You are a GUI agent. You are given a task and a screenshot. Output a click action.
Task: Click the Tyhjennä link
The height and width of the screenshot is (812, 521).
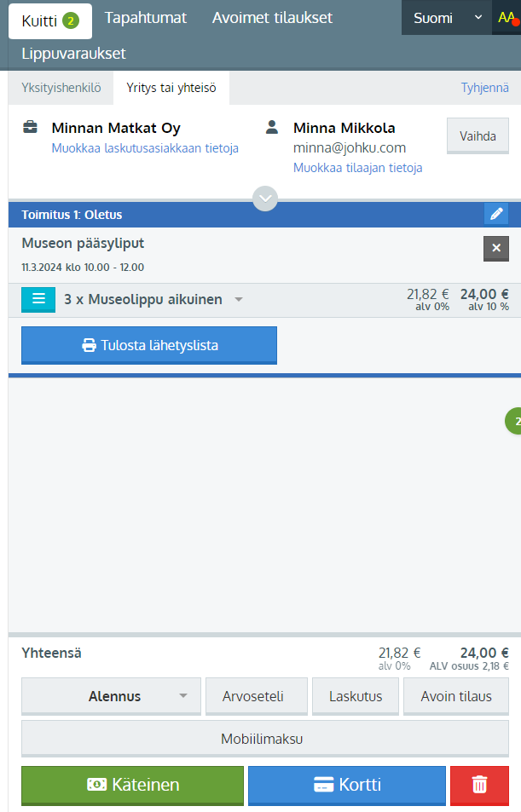pyautogui.click(x=484, y=87)
